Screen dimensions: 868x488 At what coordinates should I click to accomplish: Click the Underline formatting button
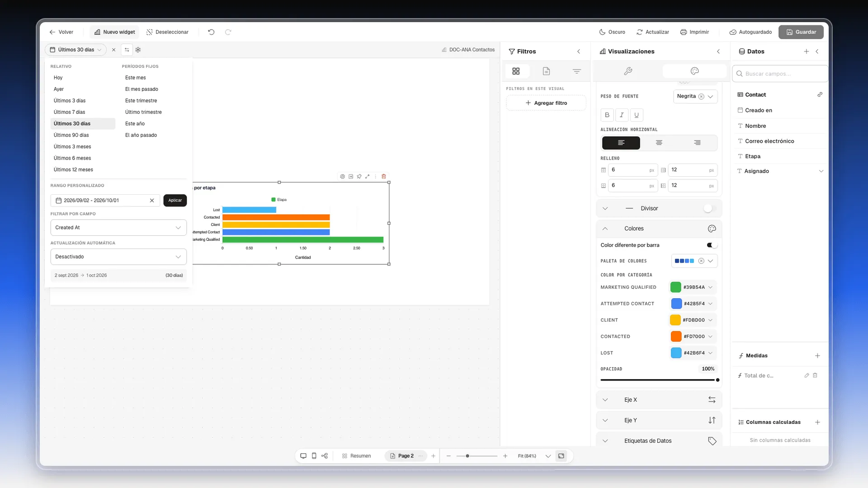(x=637, y=115)
